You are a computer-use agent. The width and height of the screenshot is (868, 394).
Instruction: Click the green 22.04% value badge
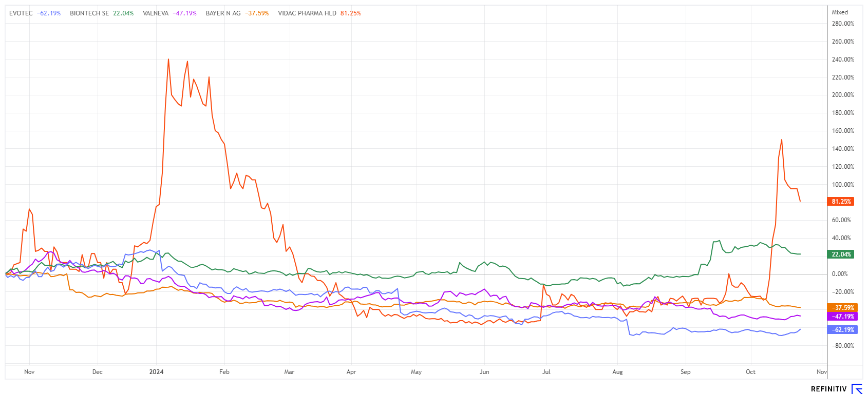coord(841,254)
